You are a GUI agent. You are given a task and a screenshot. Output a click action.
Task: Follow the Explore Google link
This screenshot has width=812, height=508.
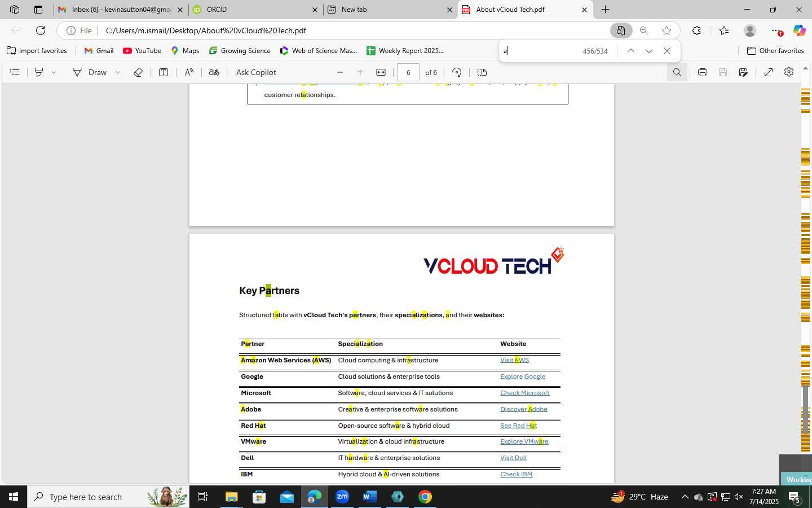pos(523,376)
